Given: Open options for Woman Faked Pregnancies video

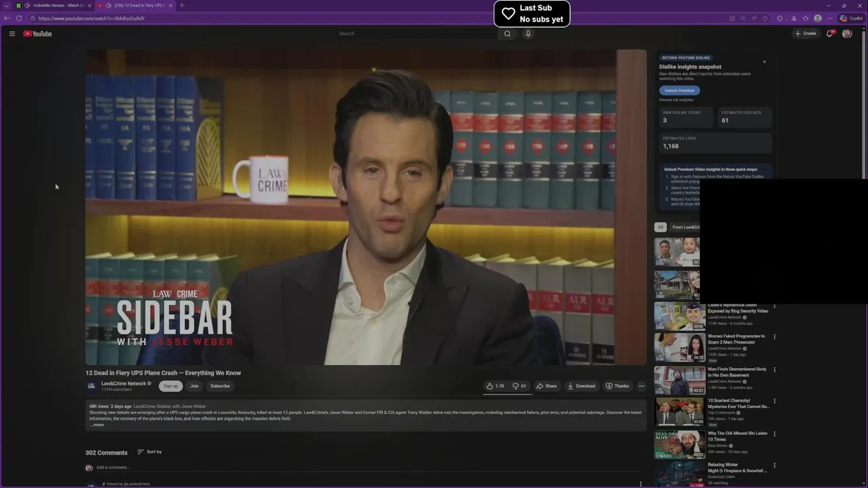Looking at the screenshot, I should coord(774,337).
